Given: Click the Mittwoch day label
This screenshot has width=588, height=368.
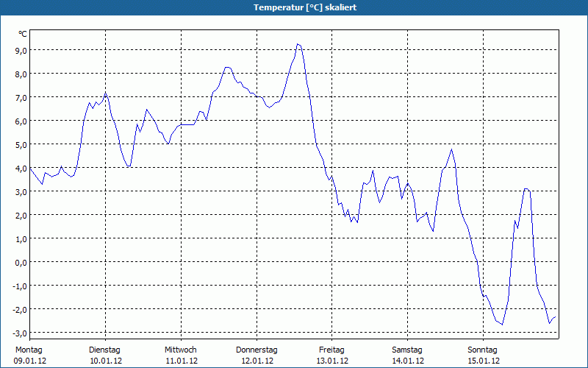Looking at the screenshot, I should [x=180, y=350].
